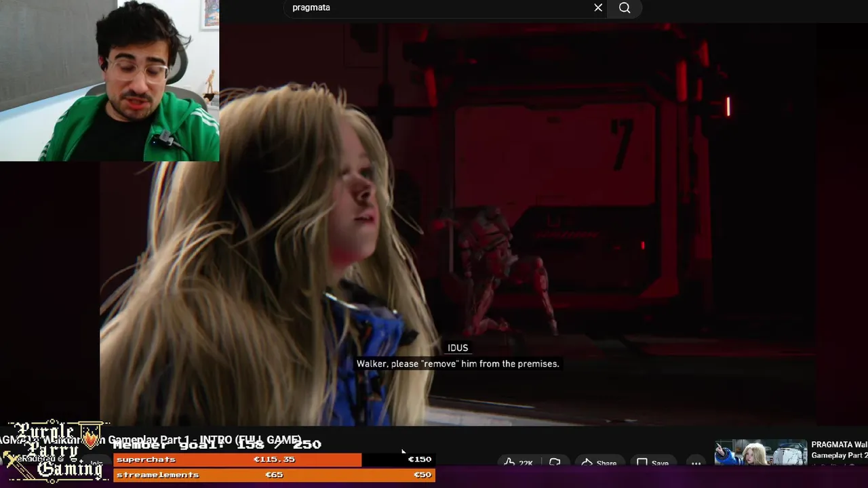The height and width of the screenshot is (488, 868).
Task: Open the 'PRAGMATA Walkthrough Gameplay Part 2' title link
Action: (840, 450)
